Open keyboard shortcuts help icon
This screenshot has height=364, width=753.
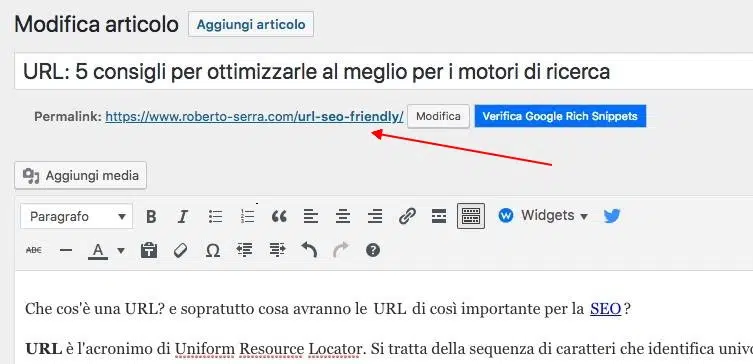pyautogui.click(x=373, y=250)
